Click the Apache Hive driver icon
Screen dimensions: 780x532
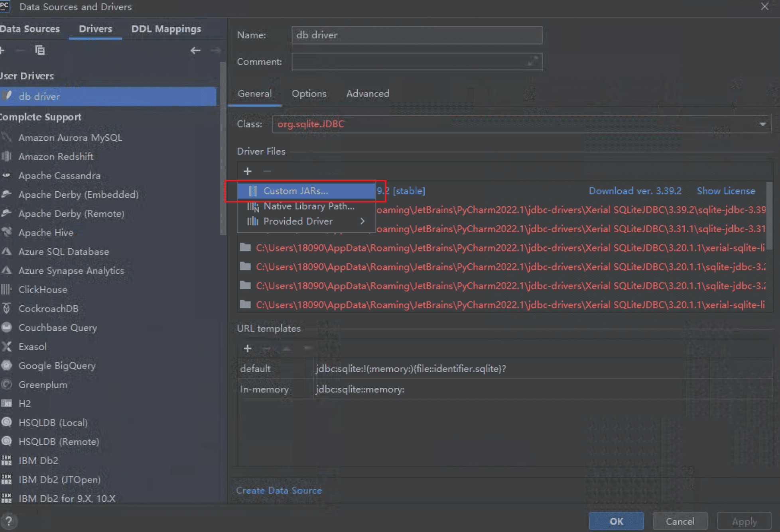pos(6,232)
